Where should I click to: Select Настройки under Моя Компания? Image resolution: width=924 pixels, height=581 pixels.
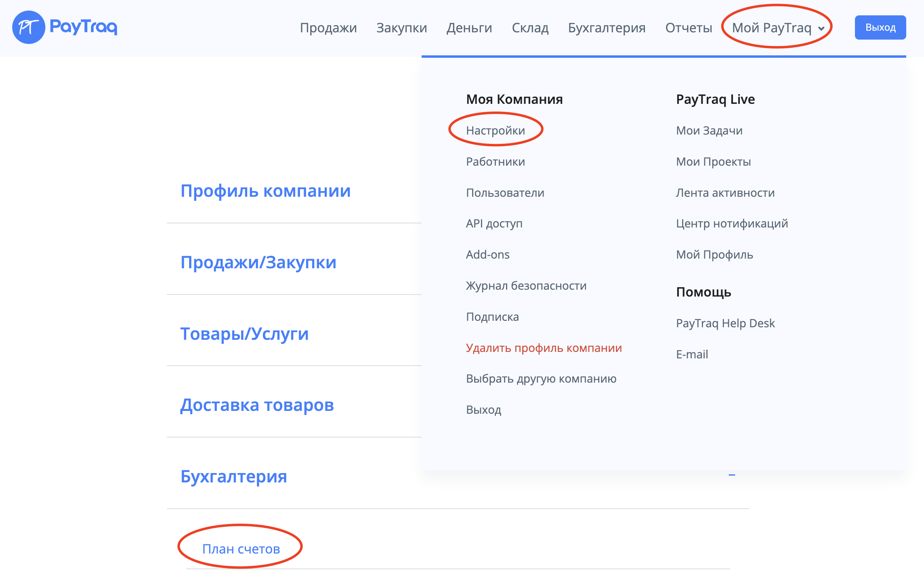pos(495,131)
